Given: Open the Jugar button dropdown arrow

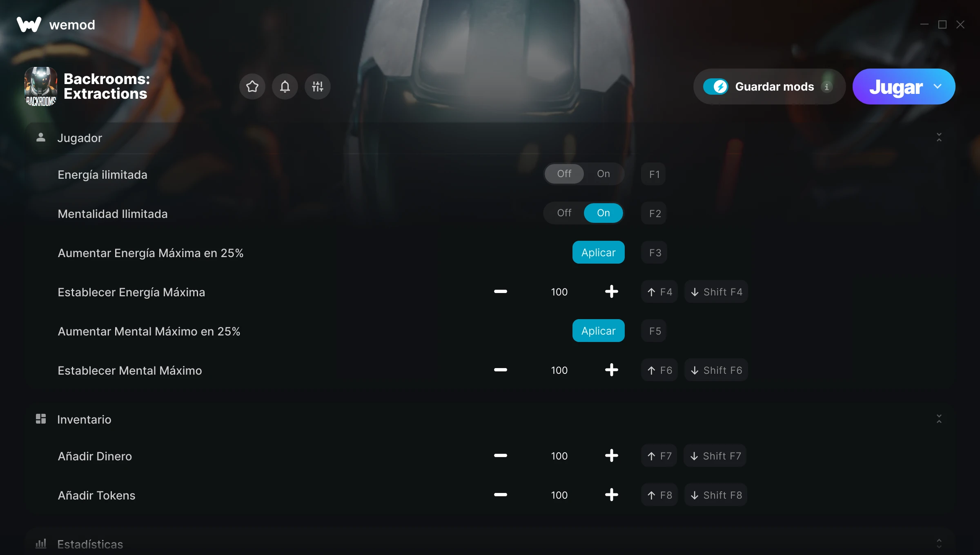Looking at the screenshot, I should point(938,87).
